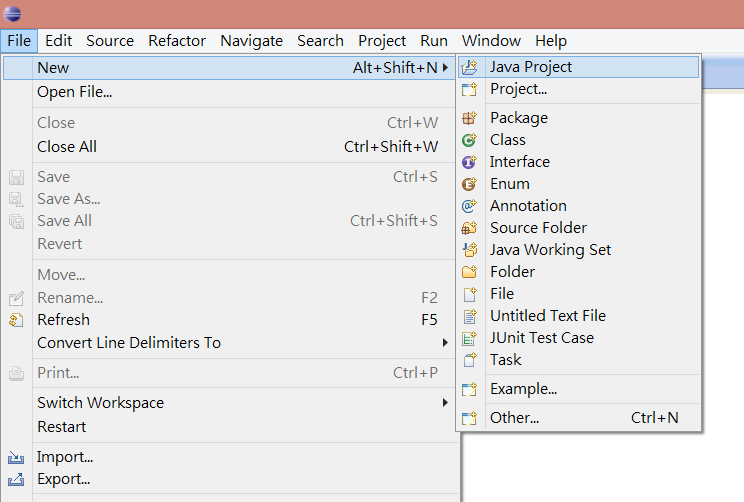The height and width of the screenshot is (502, 744).
Task: Expand the New submenu arrow
Action: (445, 67)
